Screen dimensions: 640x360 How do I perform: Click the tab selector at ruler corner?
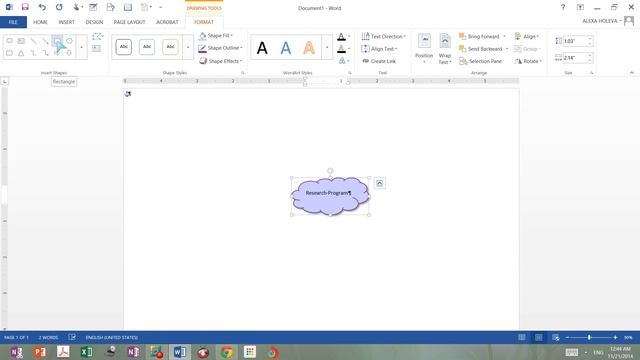(x=4, y=82)
